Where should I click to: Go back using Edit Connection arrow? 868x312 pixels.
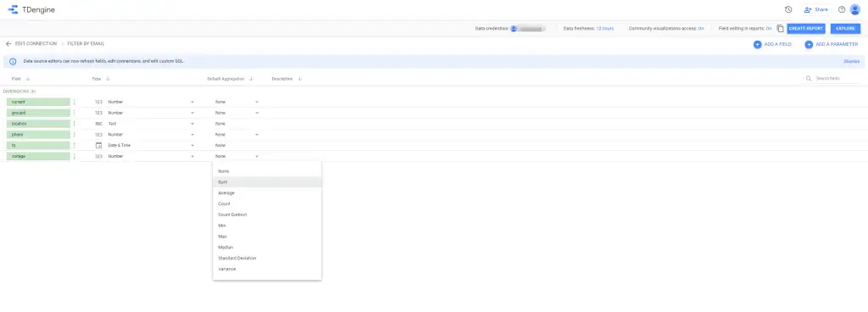[8, 44]
